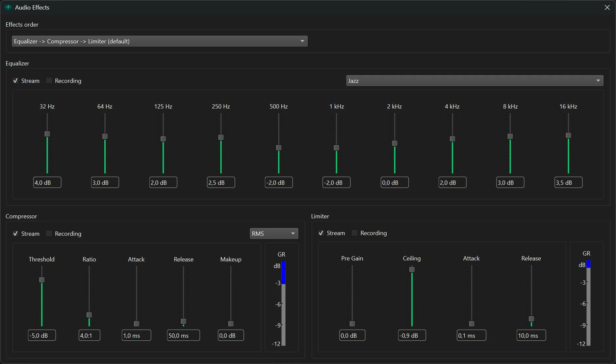Image resolution: width=616 pixels, height=364 pixels.
Task: Disable Stream for the Equalizer
Action: click(15, 81)
